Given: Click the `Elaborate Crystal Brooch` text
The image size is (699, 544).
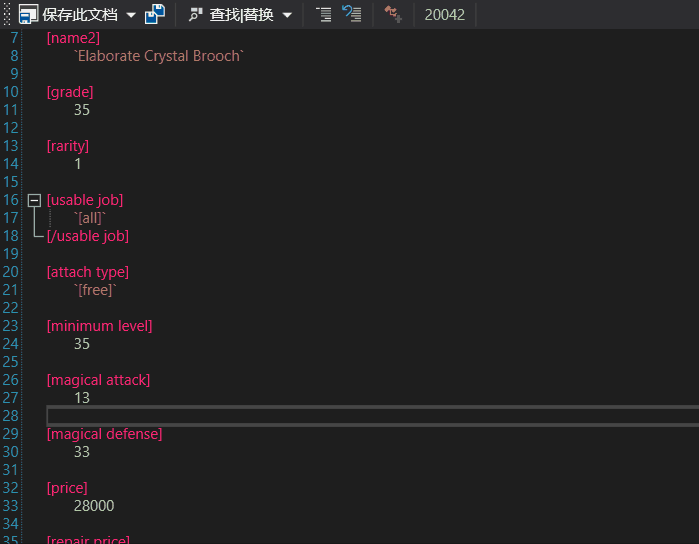Looking at the screenshot, I should (x=159, y=56).
